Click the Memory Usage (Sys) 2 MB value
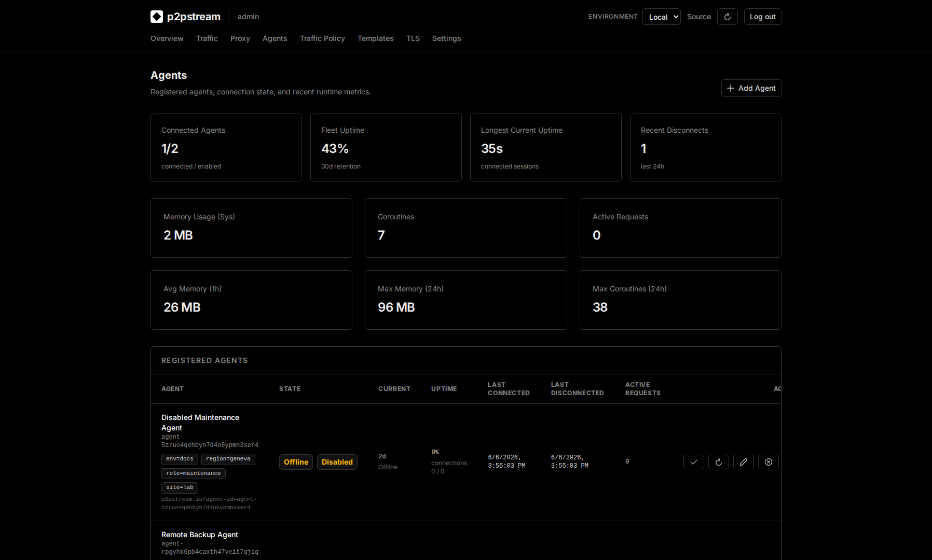Screen dimensions: 932x560 click(x=178, y=235)
